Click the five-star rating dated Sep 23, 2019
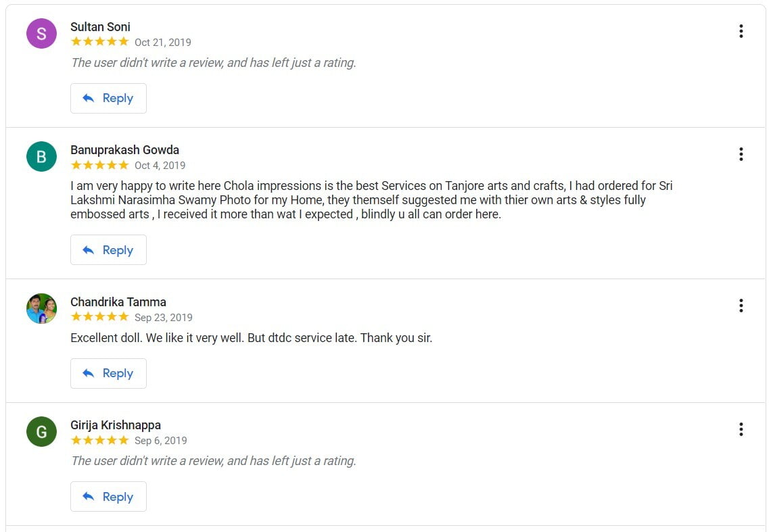 99,317
